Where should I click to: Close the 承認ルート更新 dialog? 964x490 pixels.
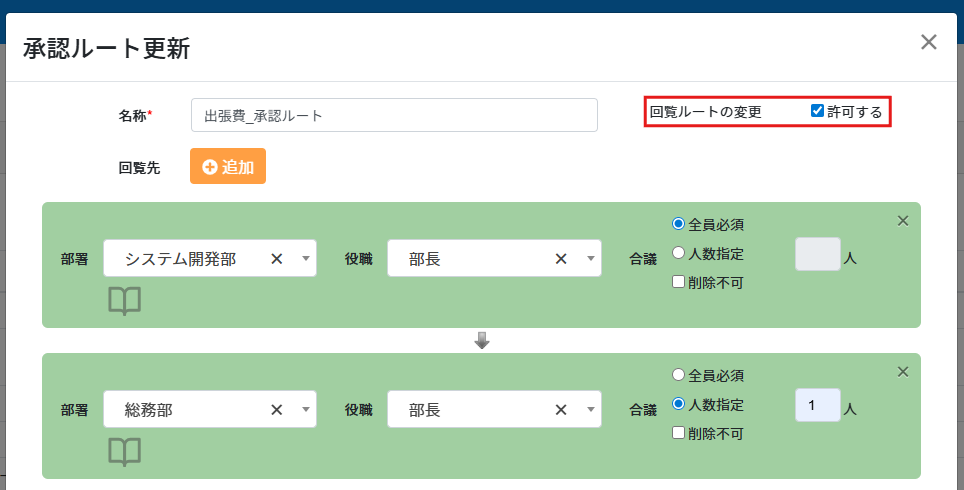(x=928, y=42)
